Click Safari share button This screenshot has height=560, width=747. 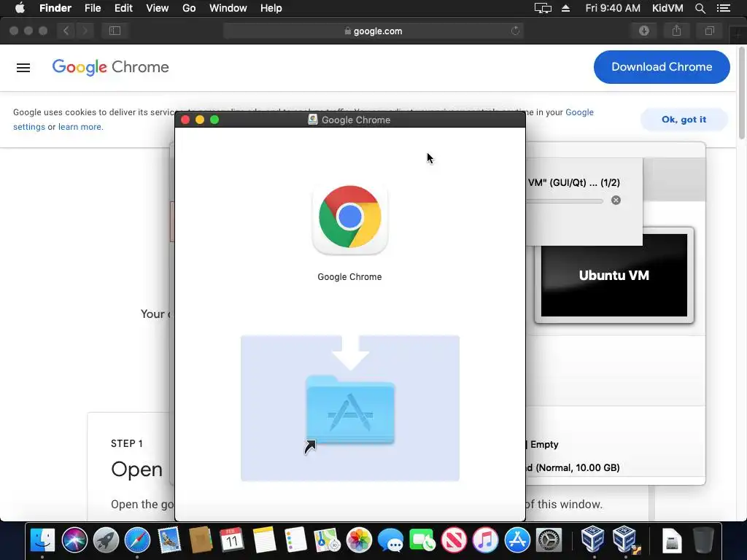(676, 31)
